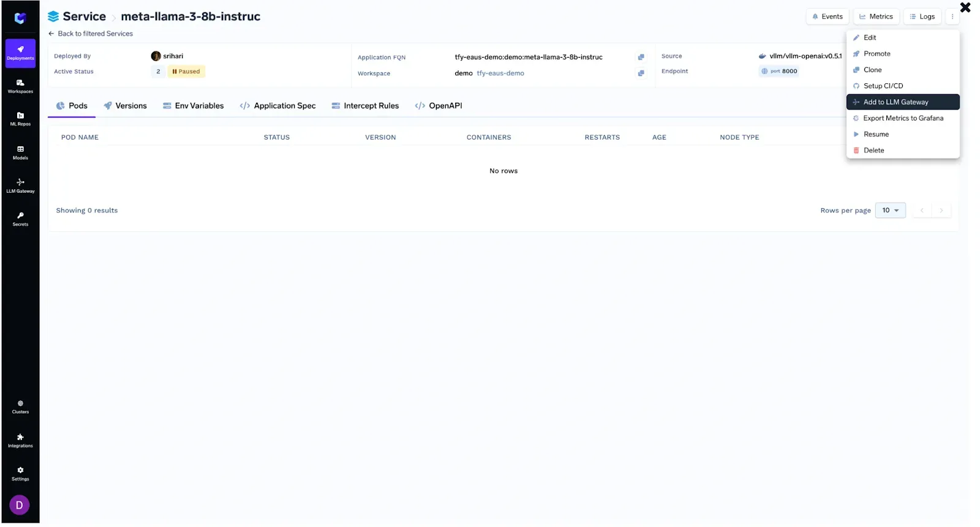Click the demo workspace name
The height and width of the screenshot is (527, 980).
[464, 73]
